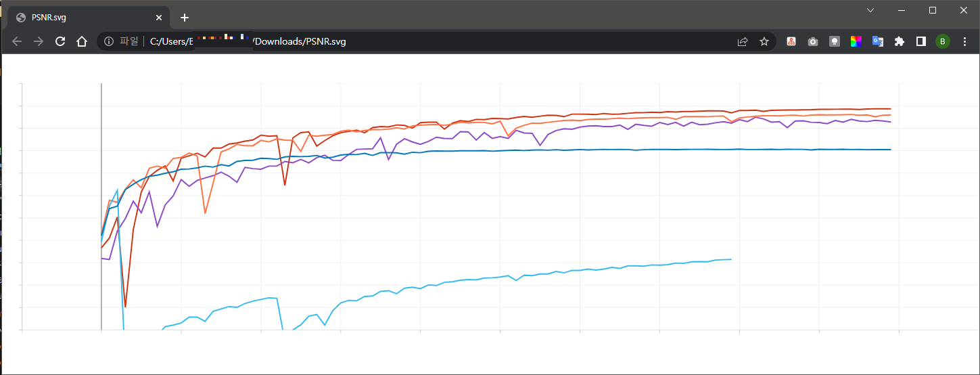Open profile B account menu

(x=943, y=41)
